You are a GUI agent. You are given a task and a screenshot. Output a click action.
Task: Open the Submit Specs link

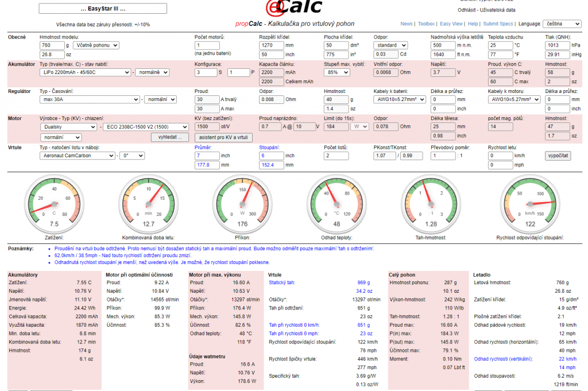[x=498, y=24]
